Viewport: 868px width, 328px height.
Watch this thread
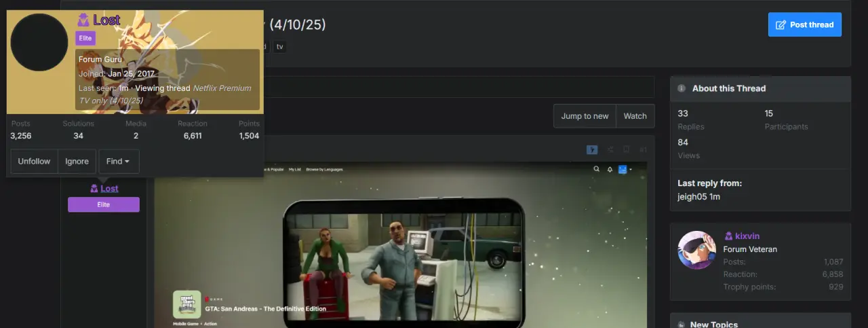635,116
